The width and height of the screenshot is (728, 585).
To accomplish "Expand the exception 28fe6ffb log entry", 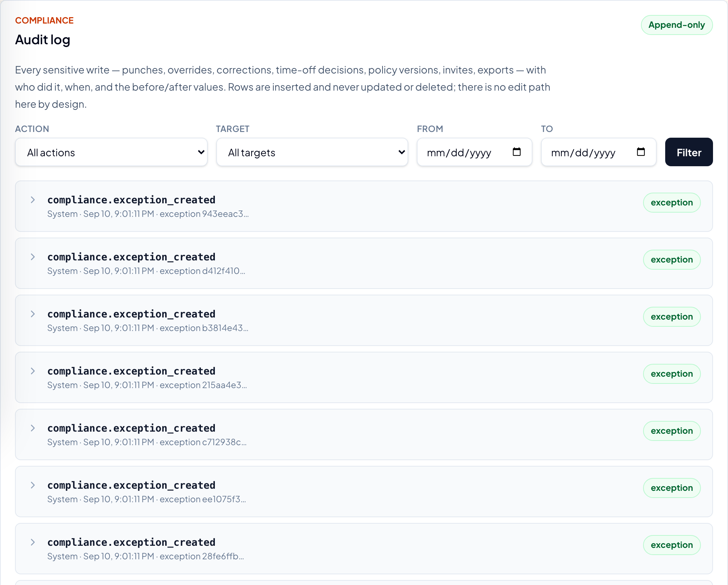I will click(x=33, y=542).
